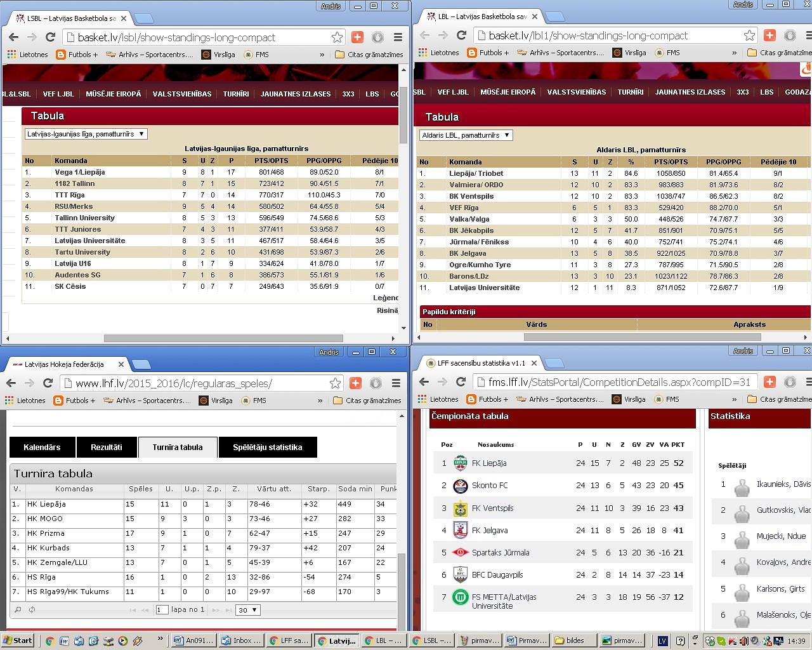
Task: Click the horizontal scrollbar in LSBL window
Action: coord(223,338)
